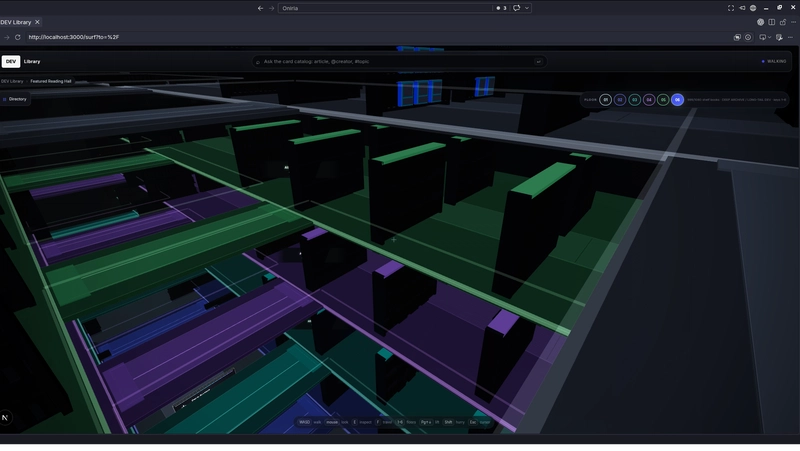The height and width of the screenshot is (451, 800).
Task: Click the browser forward arrow beside reload
Action: pos(7,37)
